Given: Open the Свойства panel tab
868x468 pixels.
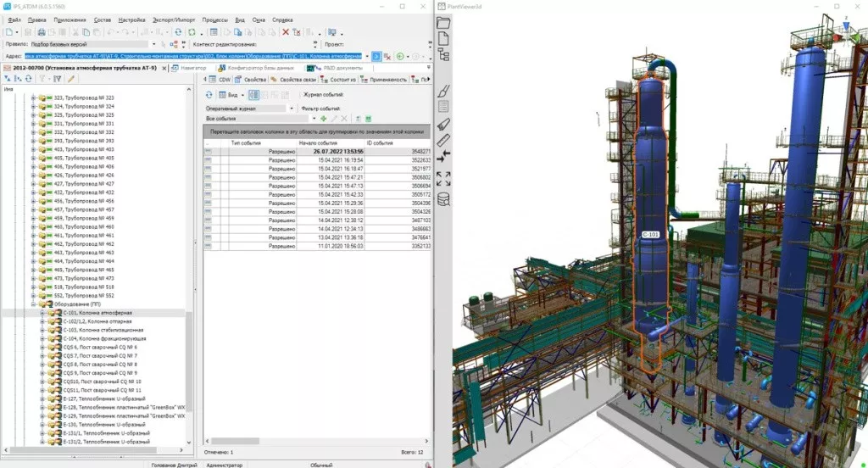Looking at the screenshot, I should point(251,80).
